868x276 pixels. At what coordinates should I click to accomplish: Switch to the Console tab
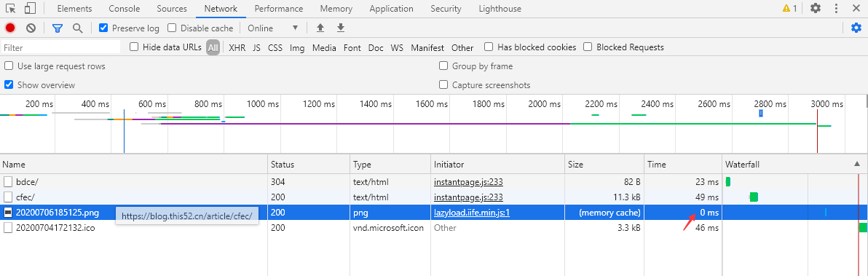[124, 8]
